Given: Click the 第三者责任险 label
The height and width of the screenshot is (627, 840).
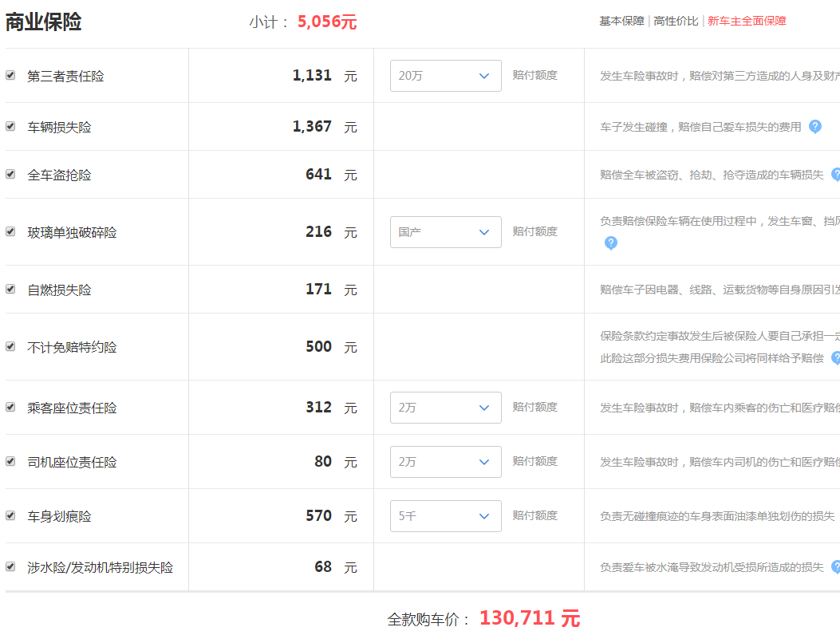Looking at the screenshot, I should (65, 76).
